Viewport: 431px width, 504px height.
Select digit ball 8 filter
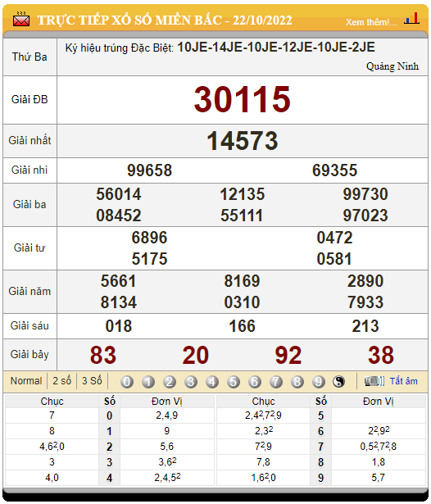(x=297, y=382)
